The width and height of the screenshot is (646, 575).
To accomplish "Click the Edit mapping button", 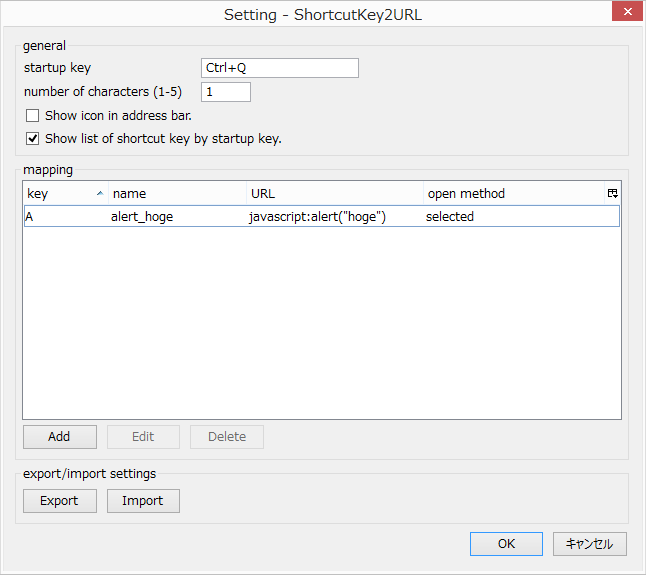I will click(143, 437).
